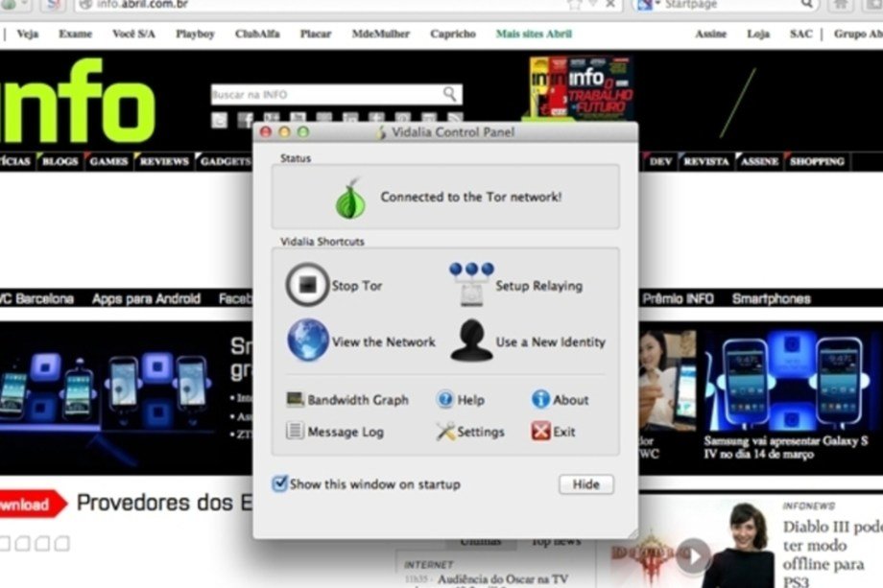Close the Vidalia Control Panel window
The image size is (883, 588).
click(266, 132)
